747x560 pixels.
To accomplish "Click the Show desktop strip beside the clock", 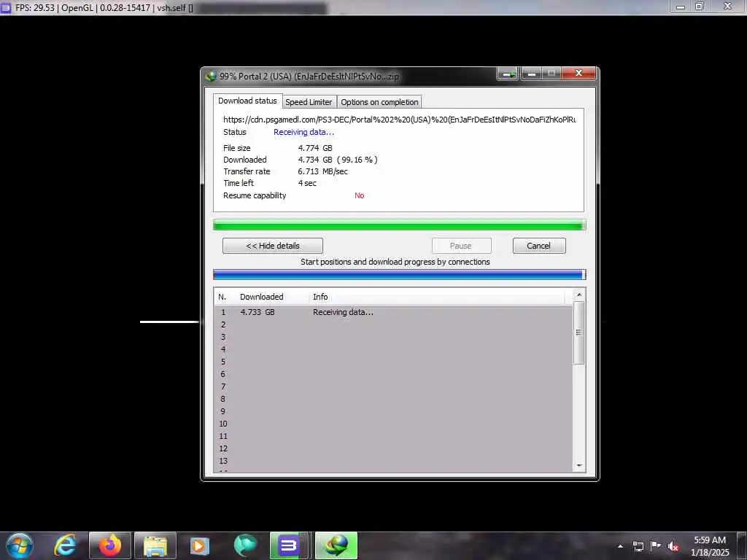I will click(x=742, y=545).
